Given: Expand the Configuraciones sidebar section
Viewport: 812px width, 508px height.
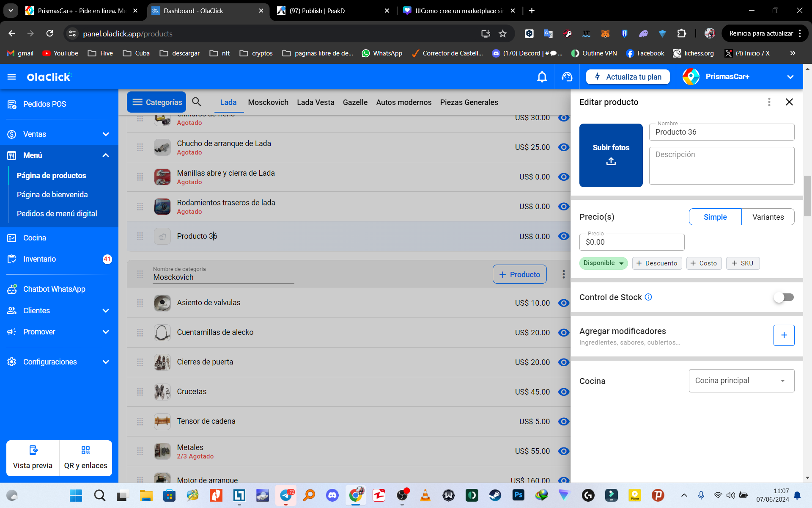Looking at the screenshot, I should coord(106,362).
